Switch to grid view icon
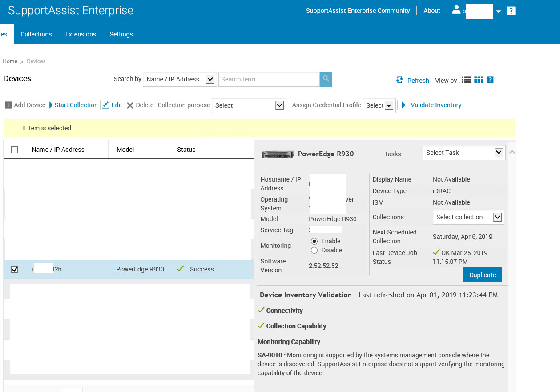Viewport: 560px width, 392px height. click(479, 80)
